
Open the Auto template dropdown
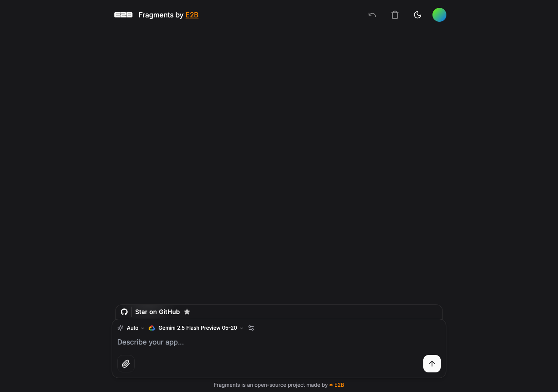131,328
